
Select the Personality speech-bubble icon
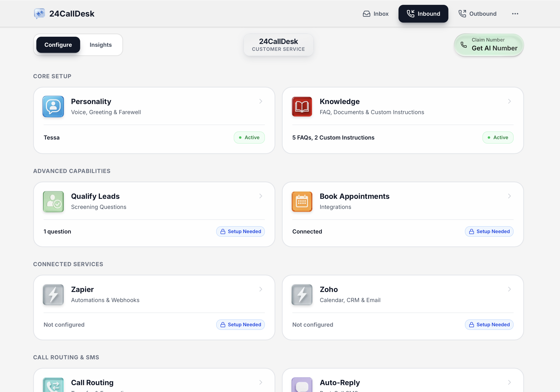[x=53, y=106]
